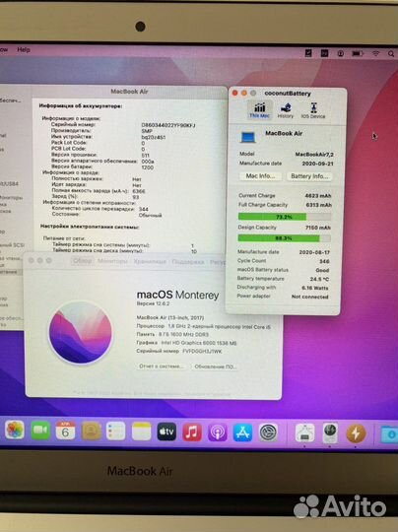Screen dimensions: 398x532
Task: Open Photos from the Dock
Action: pyautogui.click(x=15, y=430)
